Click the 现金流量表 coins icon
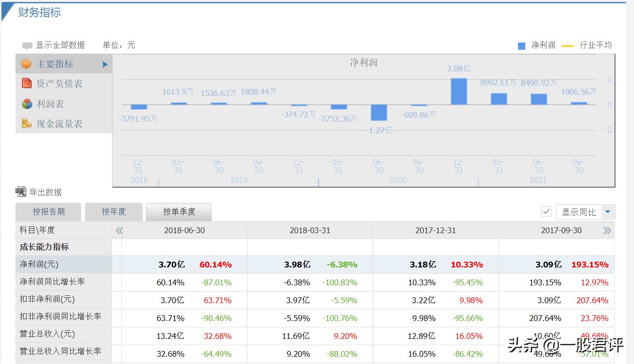 27,124
